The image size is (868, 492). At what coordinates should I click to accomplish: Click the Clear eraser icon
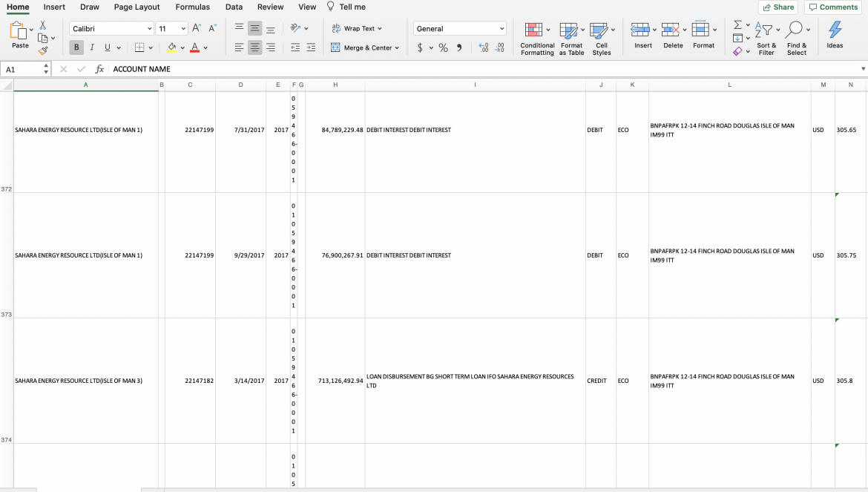coord(737,51)
